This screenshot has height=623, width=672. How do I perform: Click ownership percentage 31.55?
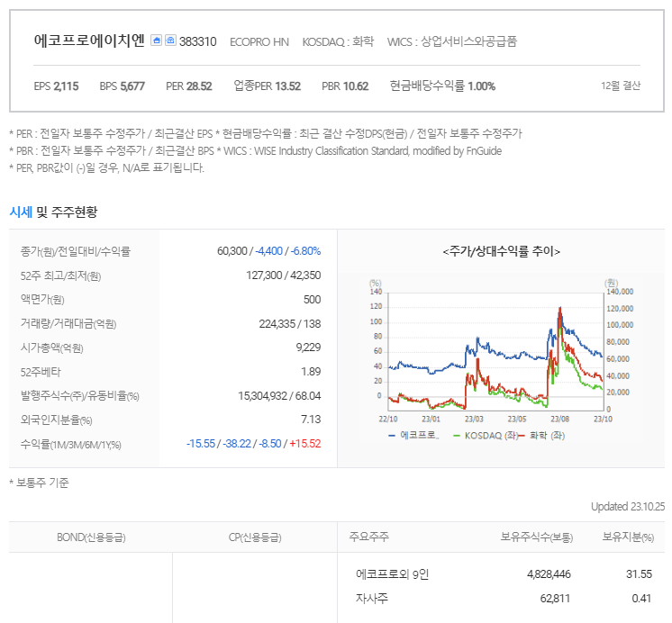coord(639,574)
